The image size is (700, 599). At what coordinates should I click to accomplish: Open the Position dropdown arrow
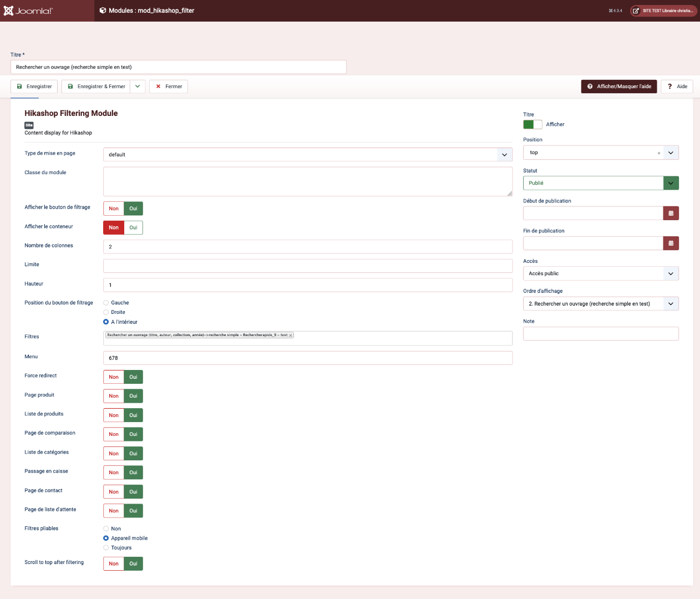tap(671, 153)
